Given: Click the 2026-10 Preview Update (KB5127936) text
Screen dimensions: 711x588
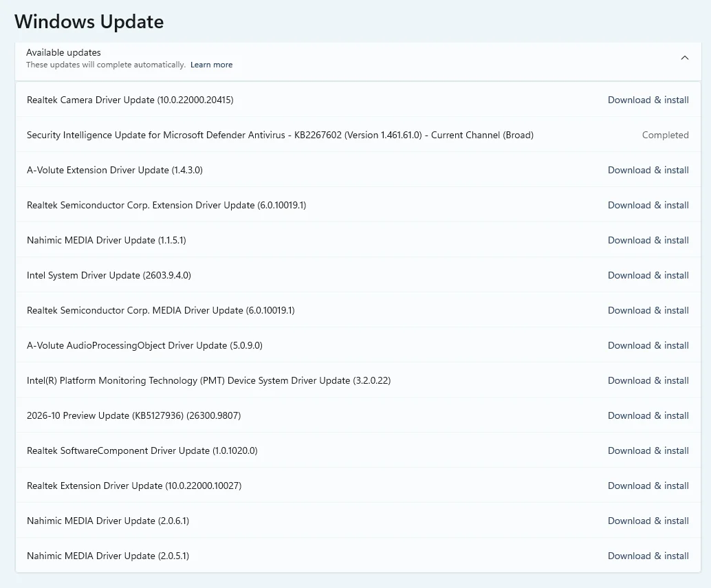Looking at the screenshot, I should (x=134, y=415).
